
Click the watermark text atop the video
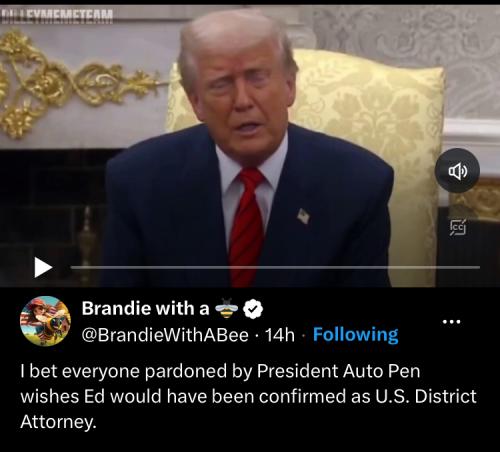57,15
